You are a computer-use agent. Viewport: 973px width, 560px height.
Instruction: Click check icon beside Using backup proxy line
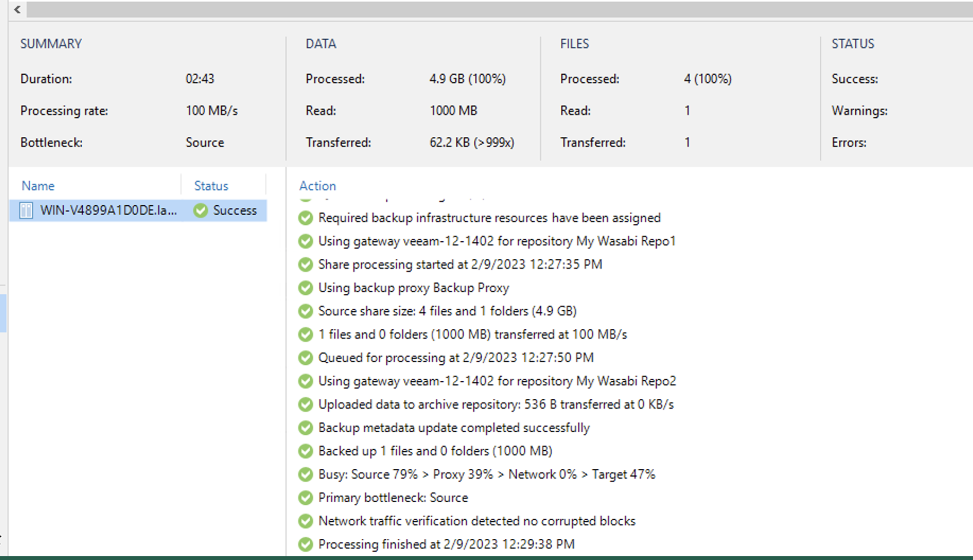tap(306, 288)
